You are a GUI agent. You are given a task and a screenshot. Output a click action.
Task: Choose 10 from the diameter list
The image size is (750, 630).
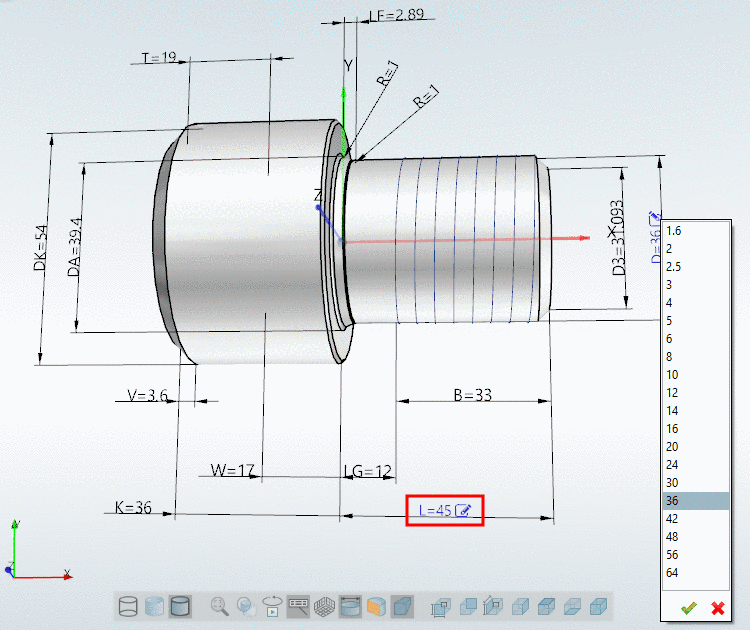(696, 375)
